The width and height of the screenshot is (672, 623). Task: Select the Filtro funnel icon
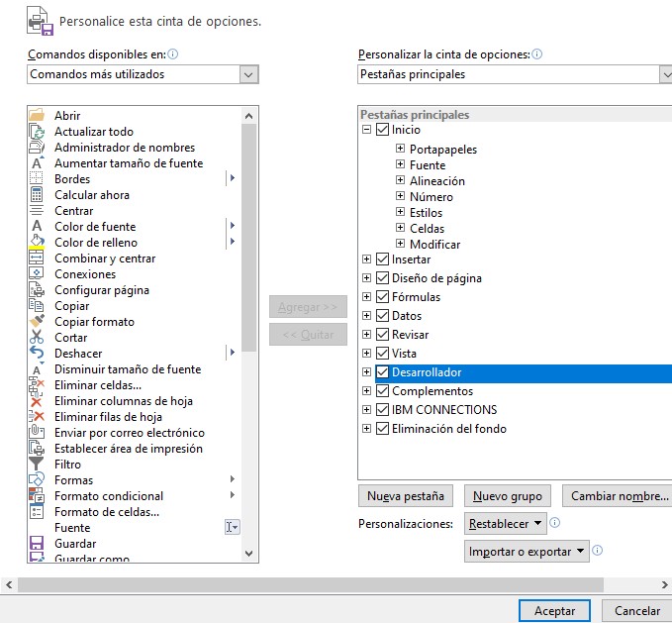(x=37, y=465)
